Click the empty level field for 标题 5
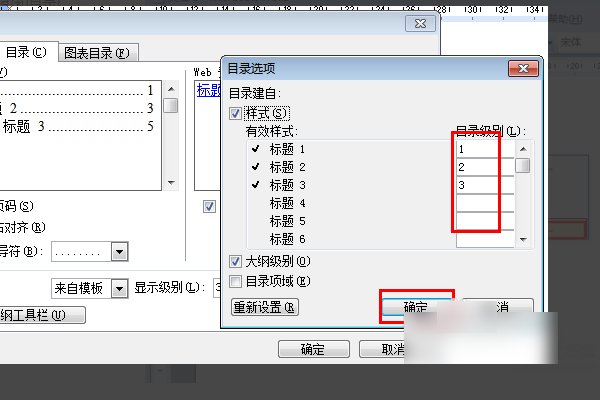The height and width of the screenshot is (400, 600). click(x=485, y=221)
